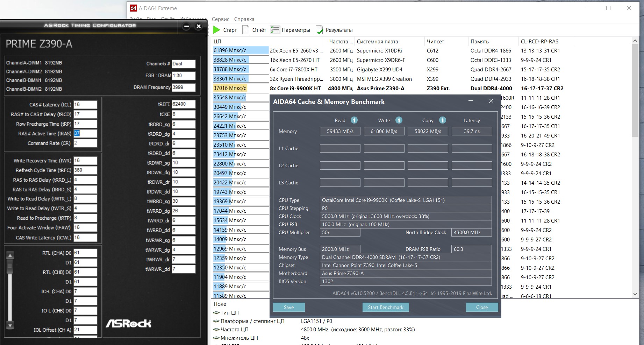Image resolution: width=644 pixels, height=345 pixels.
Task: Select the "38788 Мпкс/с" Core i7-7800X HT row
Action: pos(393,69)
